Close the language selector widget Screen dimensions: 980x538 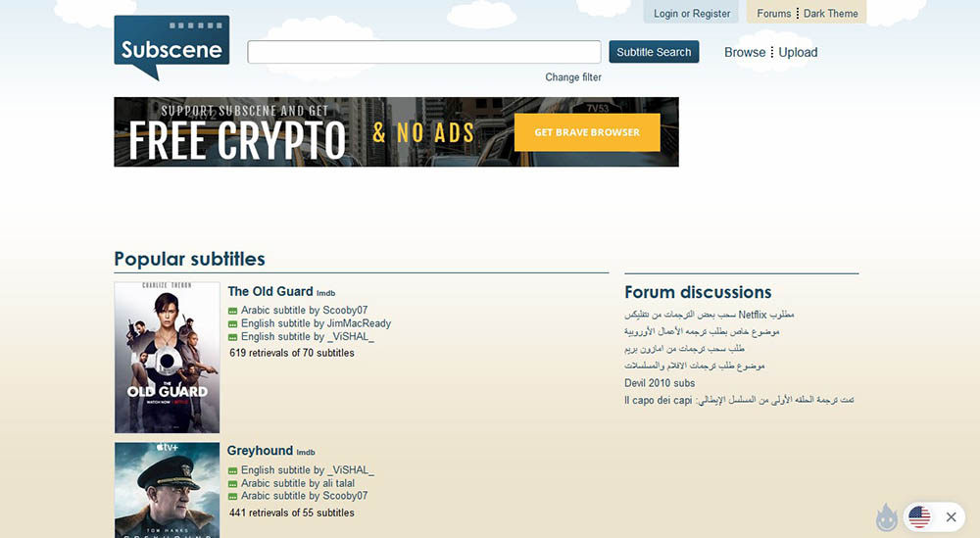(951, 517)
